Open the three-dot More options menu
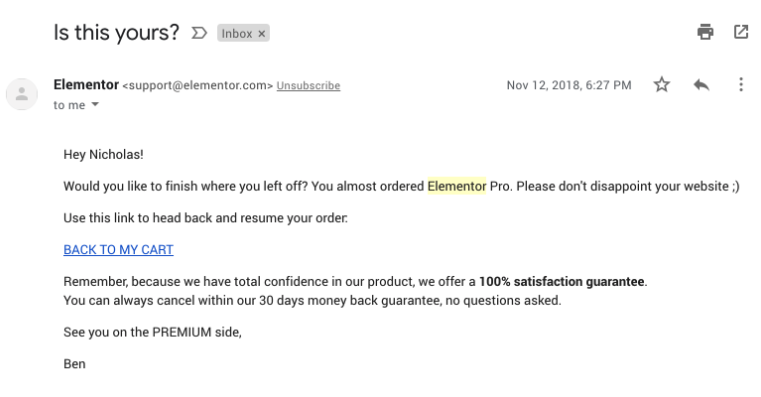 [741, 84]
